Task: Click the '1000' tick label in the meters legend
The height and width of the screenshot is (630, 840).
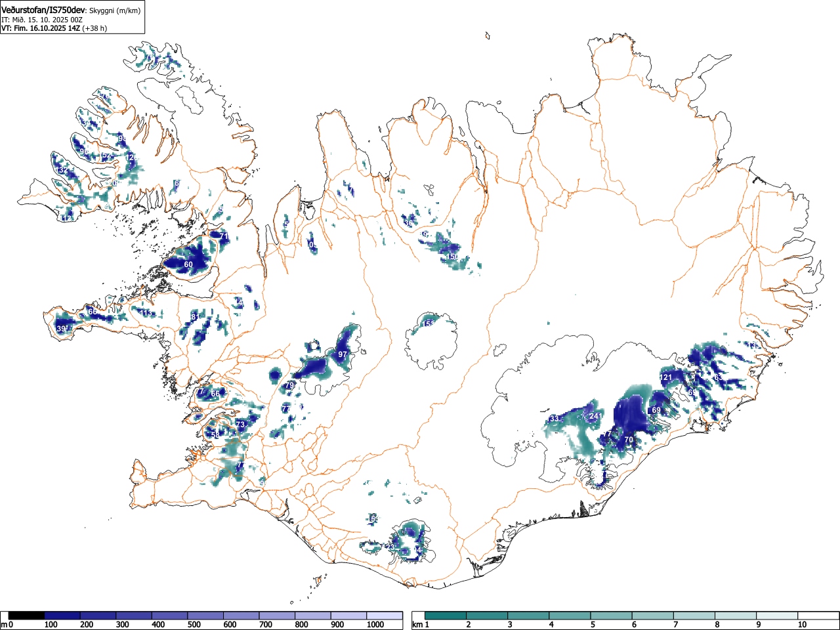Action: pyautogui.click(x=375, y=625)
